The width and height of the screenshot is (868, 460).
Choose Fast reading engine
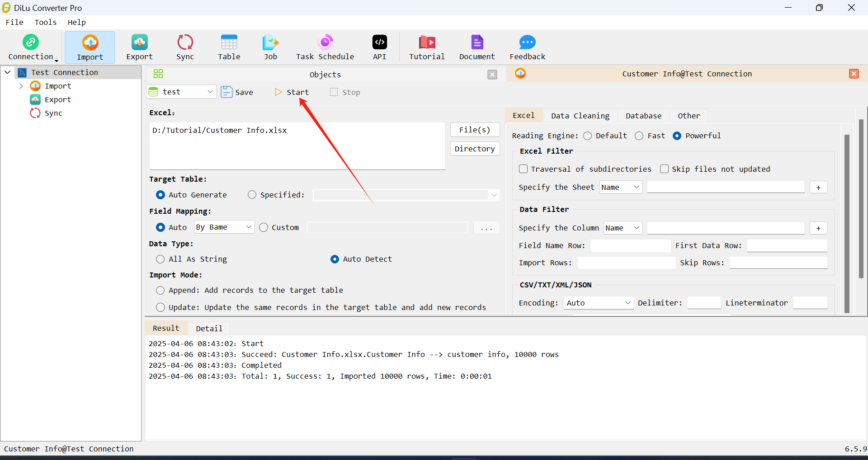(639, 136)
